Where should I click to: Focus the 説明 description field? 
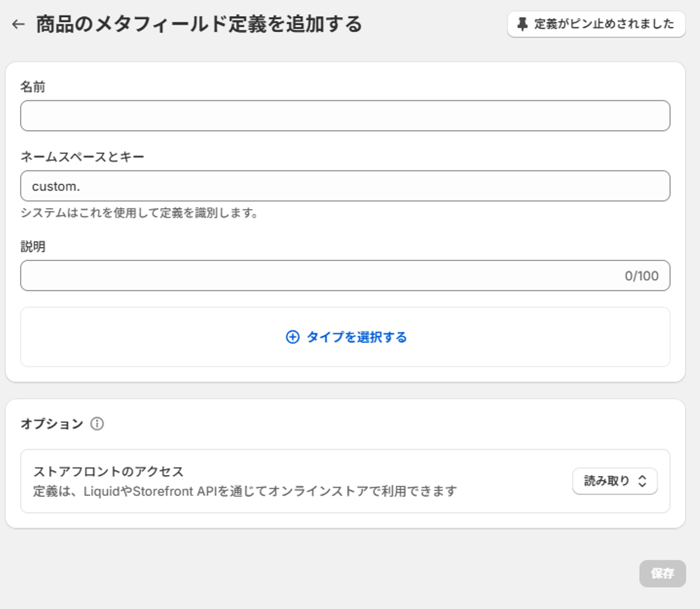tap(321, 276)
